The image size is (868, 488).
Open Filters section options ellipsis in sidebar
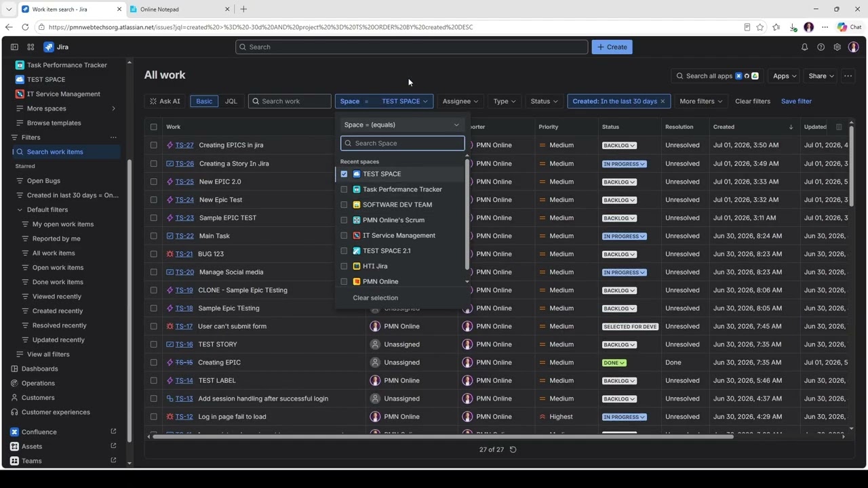113,137
